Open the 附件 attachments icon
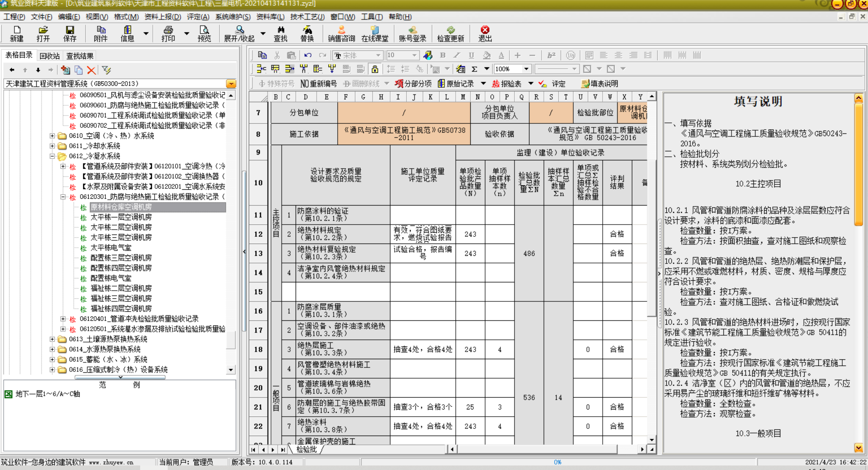The image size is (868, 470). click(x=101, y=33)
